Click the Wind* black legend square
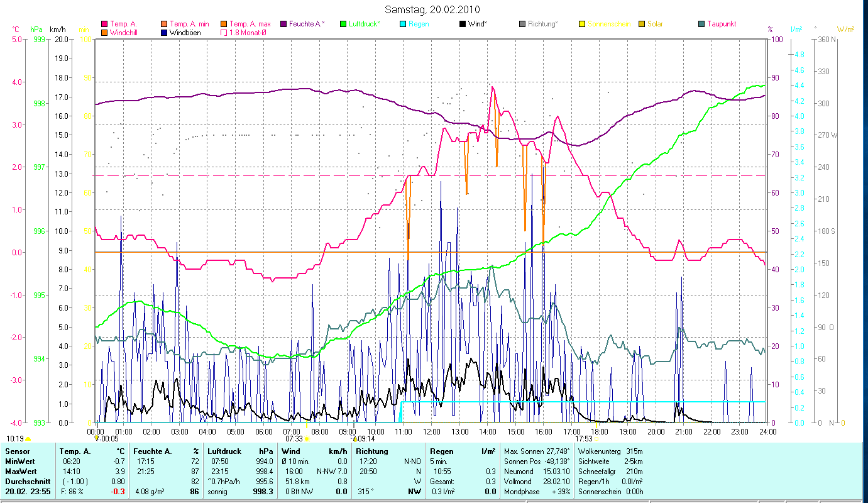This screenshot has height=503, width=868. (x=463, y=25)
